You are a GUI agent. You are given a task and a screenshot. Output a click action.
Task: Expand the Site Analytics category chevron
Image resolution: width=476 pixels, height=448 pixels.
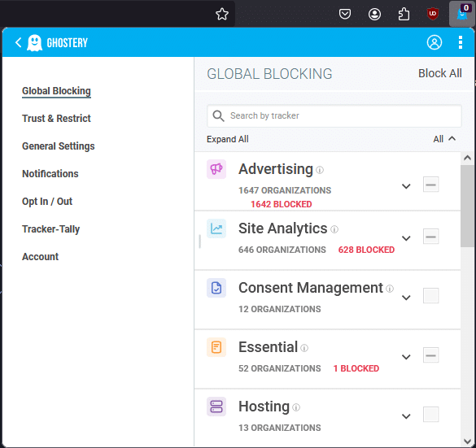click(x=406, y=238)
